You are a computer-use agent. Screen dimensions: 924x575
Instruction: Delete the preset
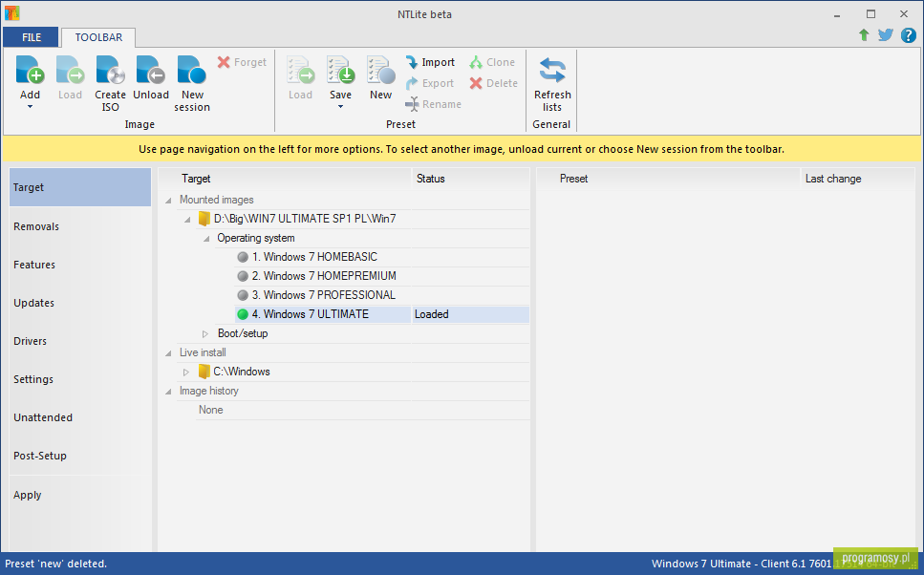tap(493, 83)
